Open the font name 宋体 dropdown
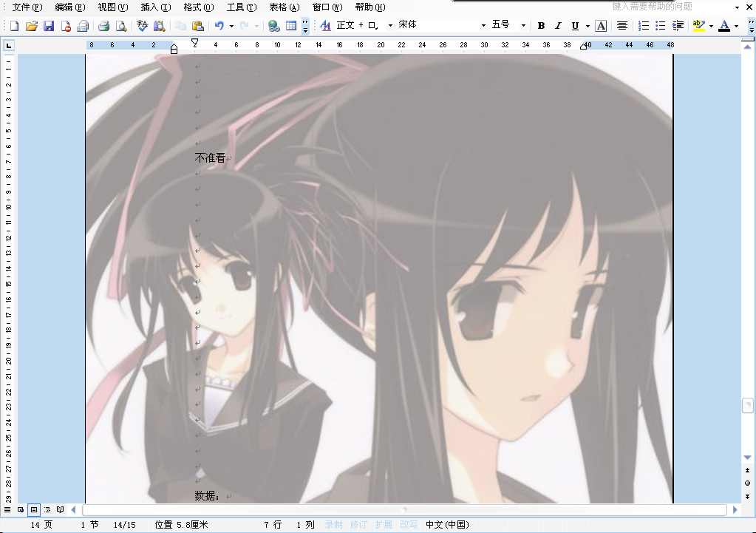756x533 pixels. [x=483, y=26]
